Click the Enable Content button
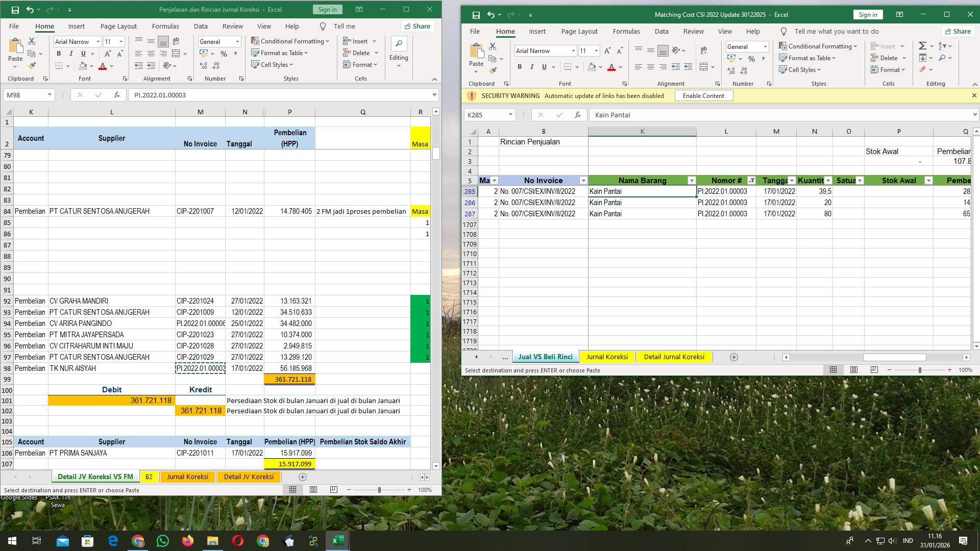This screenshot has height=551, width=980. tap(703, 95)
